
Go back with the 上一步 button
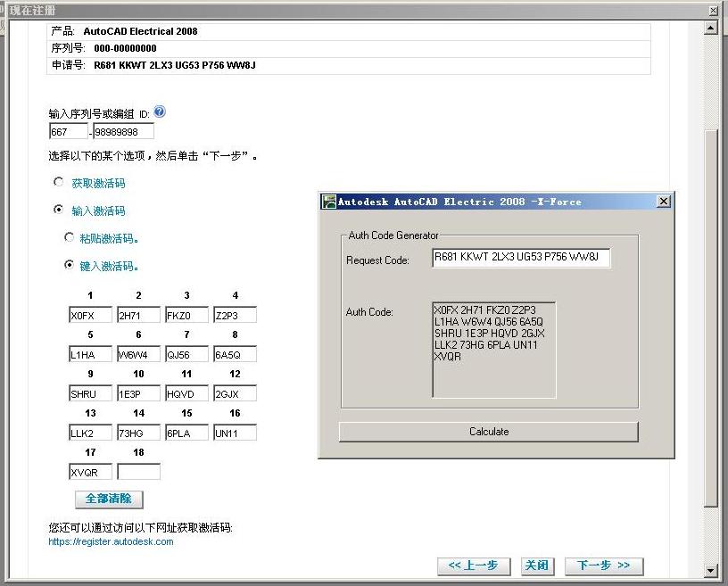474,566
